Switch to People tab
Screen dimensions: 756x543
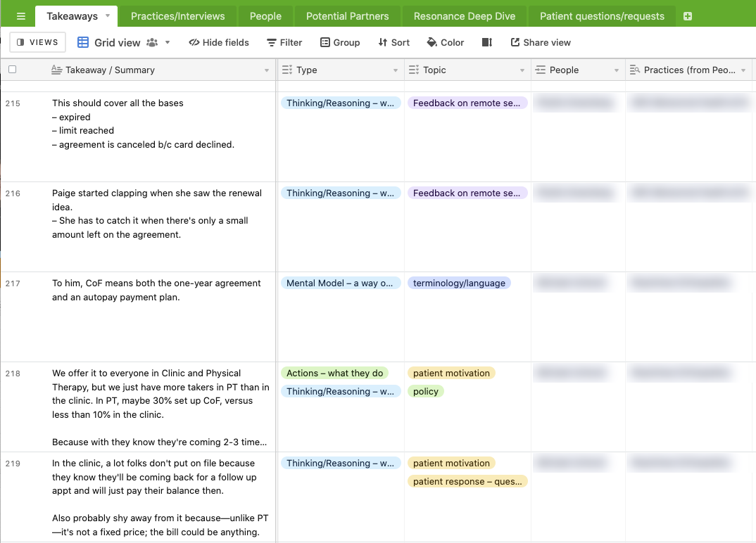265,16
